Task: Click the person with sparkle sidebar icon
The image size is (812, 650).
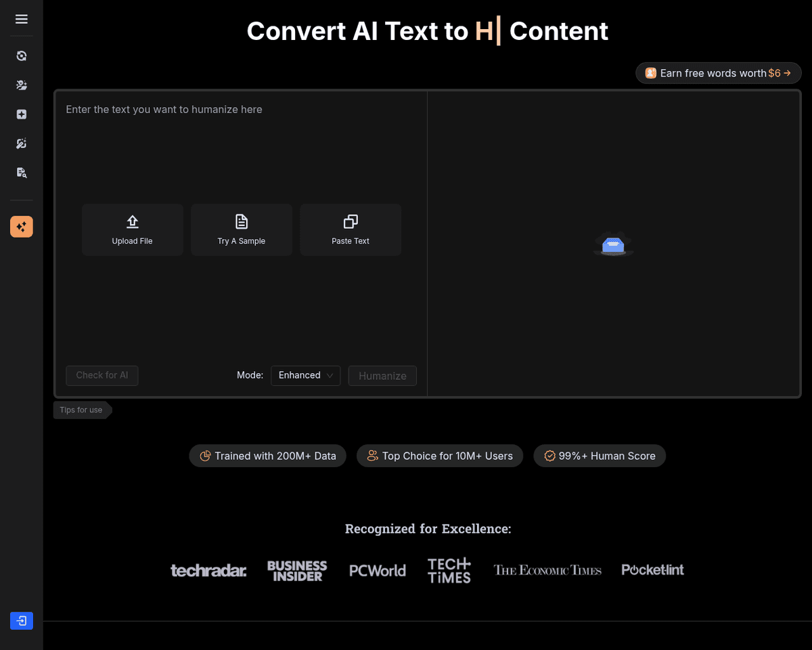Action: (x=22, y=85)
